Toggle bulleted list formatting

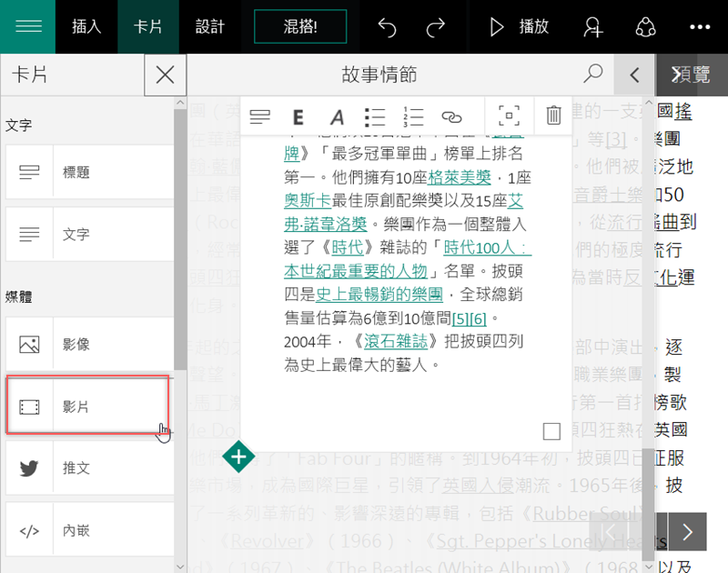pyautogui.click(x=375, y=116)
